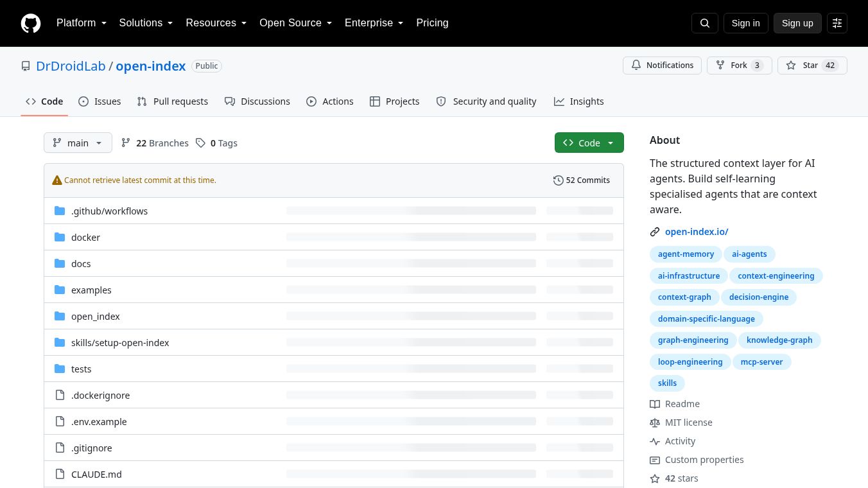
Task: Switch to the Projects tab
Action: (395, 101)
